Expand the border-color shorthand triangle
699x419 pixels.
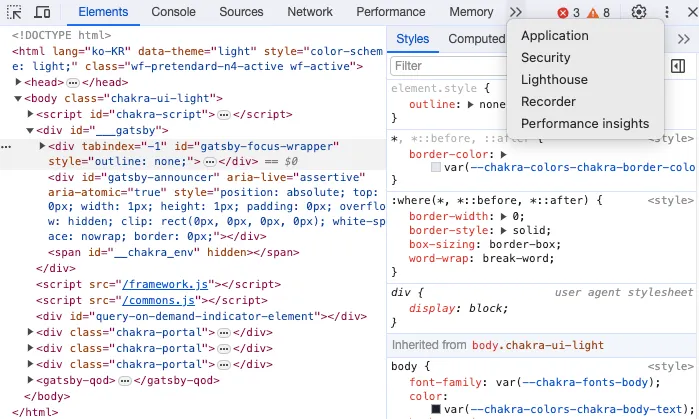point(504,155)
